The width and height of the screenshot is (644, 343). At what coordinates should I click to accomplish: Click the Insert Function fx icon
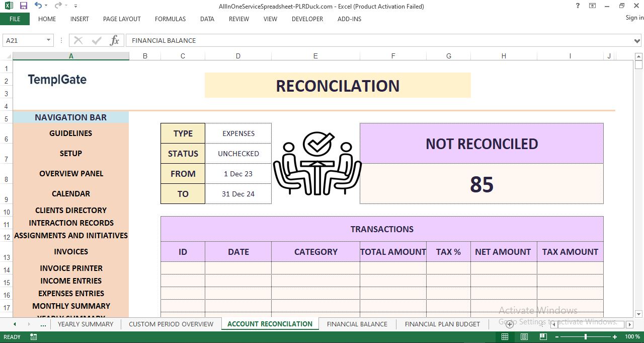click(115, 40)
